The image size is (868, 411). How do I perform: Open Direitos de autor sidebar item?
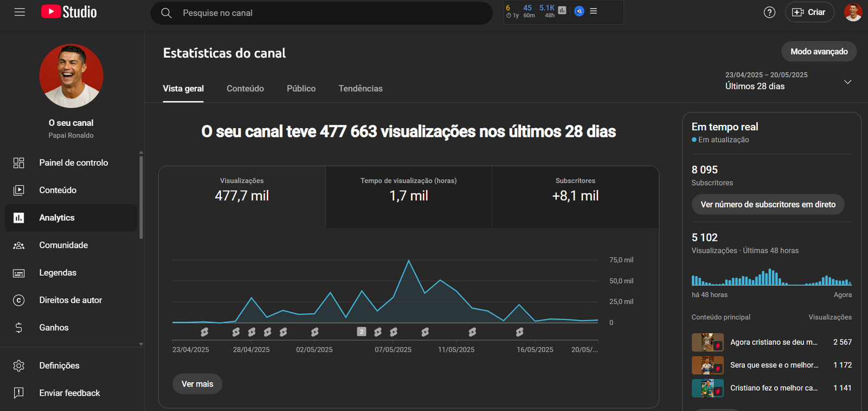71,300
